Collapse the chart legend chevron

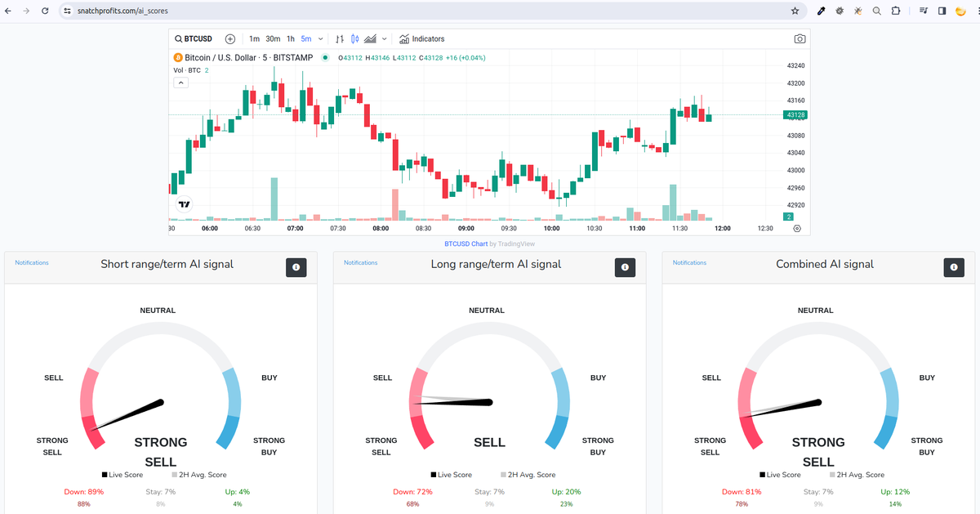click(181, 83)
